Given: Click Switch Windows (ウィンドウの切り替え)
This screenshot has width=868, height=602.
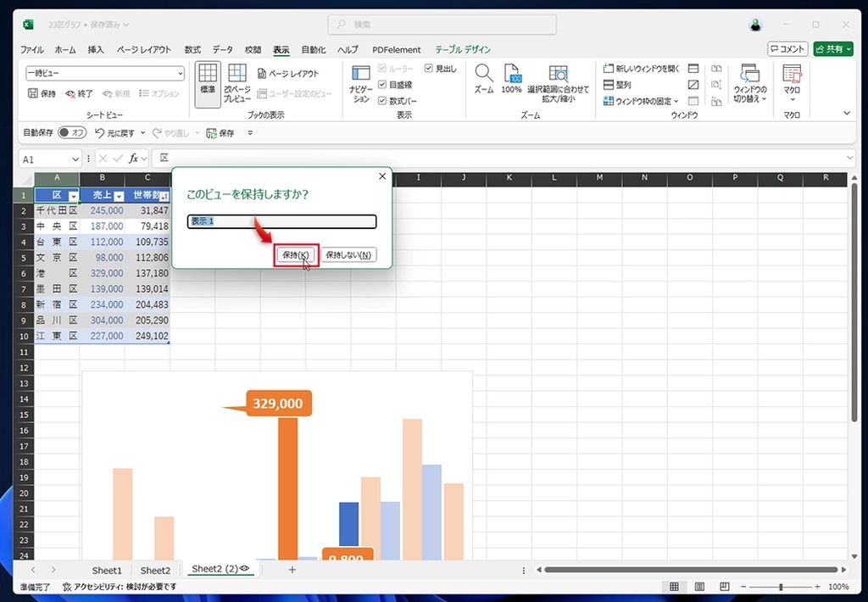Looking at the screenshot, I should 750,83.
